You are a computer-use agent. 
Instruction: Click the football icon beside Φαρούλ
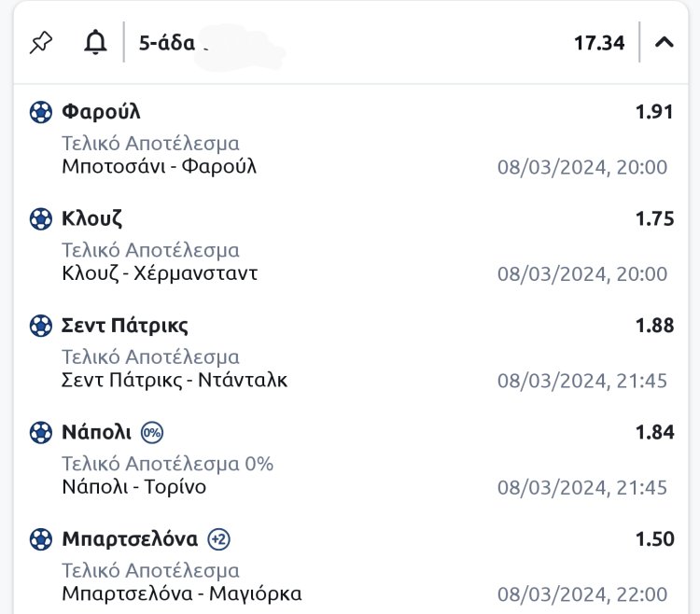point(41,112)
